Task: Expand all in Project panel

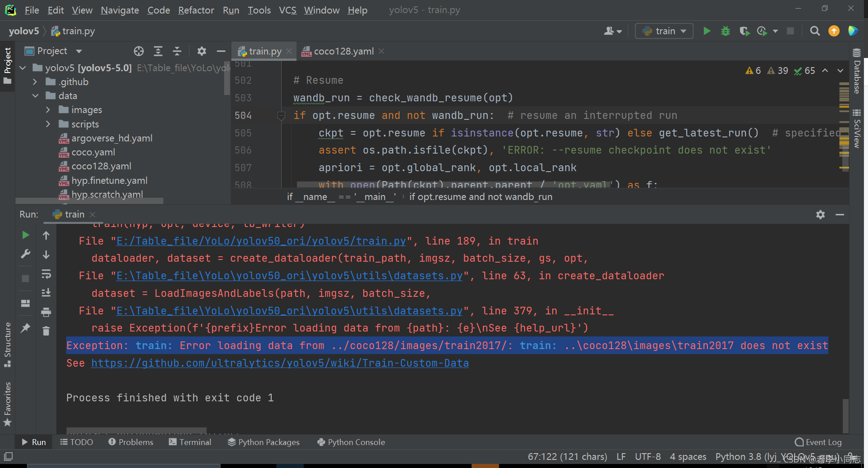Action: [x=158, y=51]
